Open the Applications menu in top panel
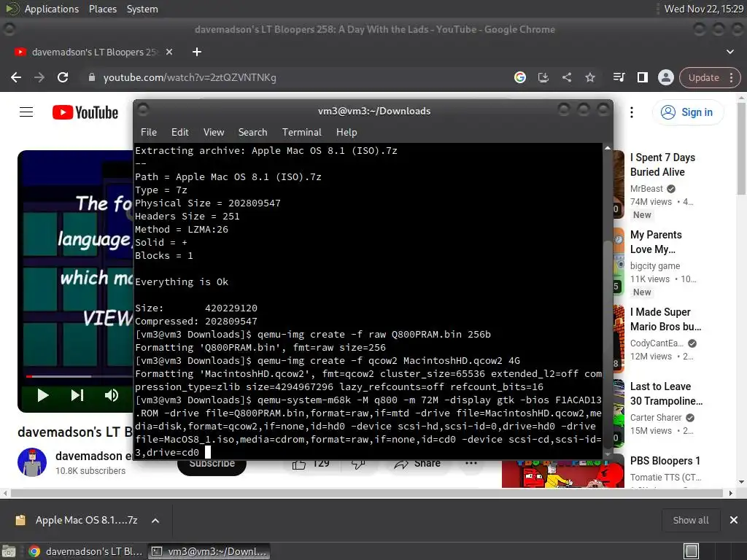 click(x=52, y=9)
